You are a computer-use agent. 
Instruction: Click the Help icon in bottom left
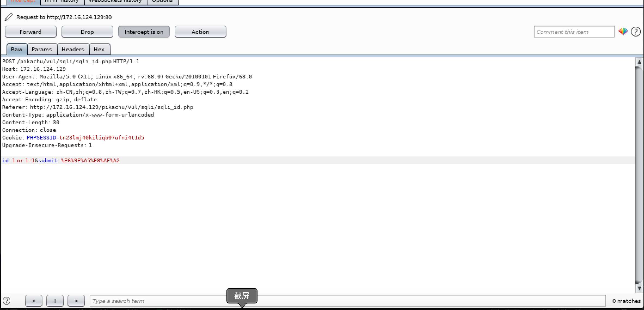(6, 300)
